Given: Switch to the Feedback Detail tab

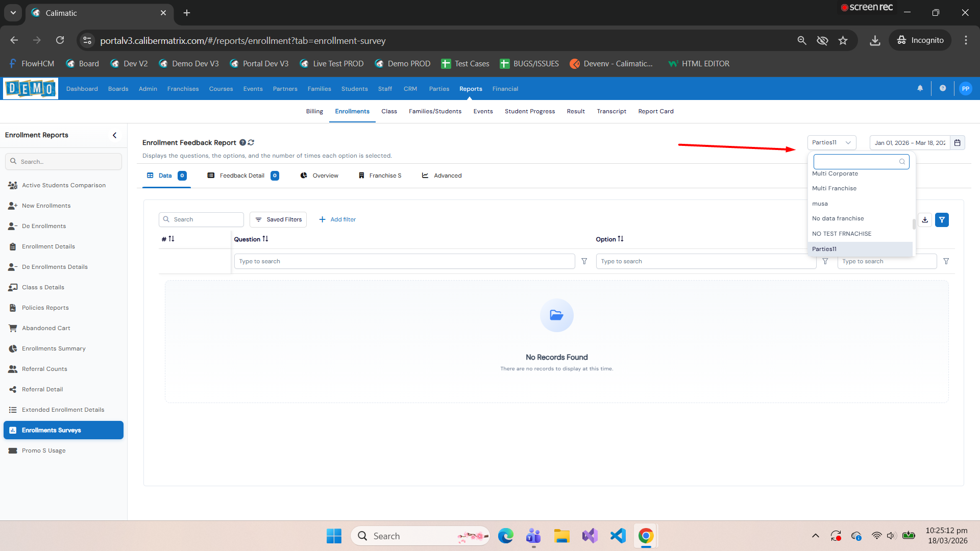Looking at the screenshot, I should 242,176.
